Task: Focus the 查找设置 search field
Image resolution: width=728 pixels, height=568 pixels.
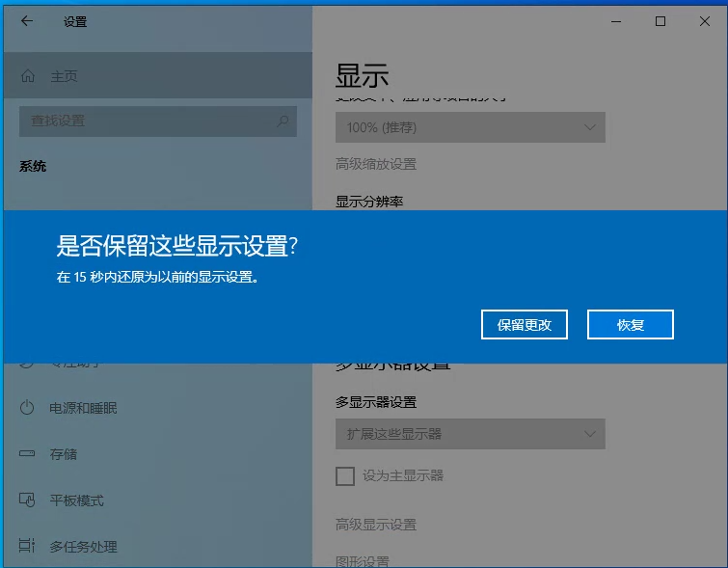Action: pyautogui.click(x=158, y=122)
